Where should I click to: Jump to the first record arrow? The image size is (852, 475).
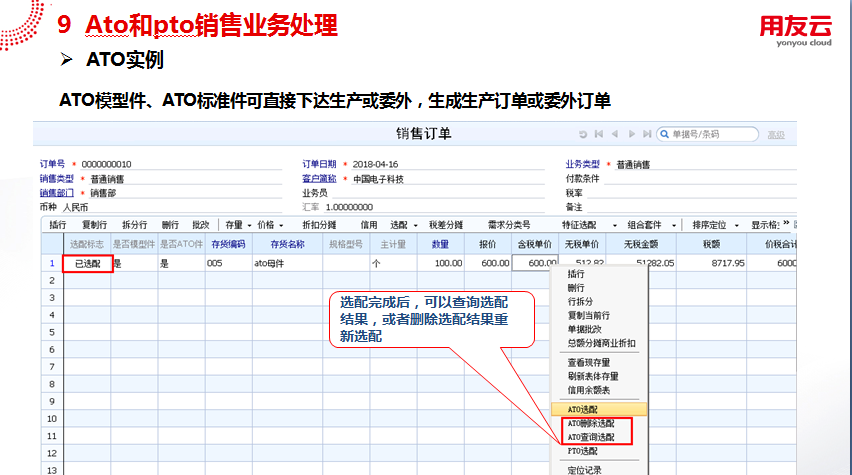tap(599, 134)
